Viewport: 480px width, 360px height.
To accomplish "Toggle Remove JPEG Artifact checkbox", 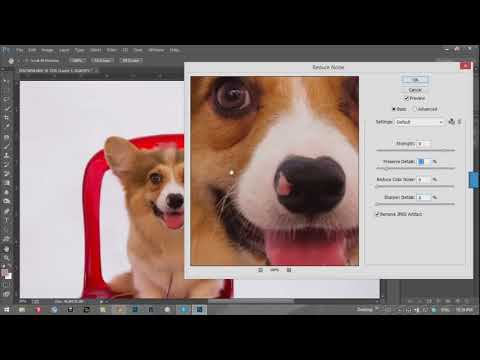I will (377, 214).
